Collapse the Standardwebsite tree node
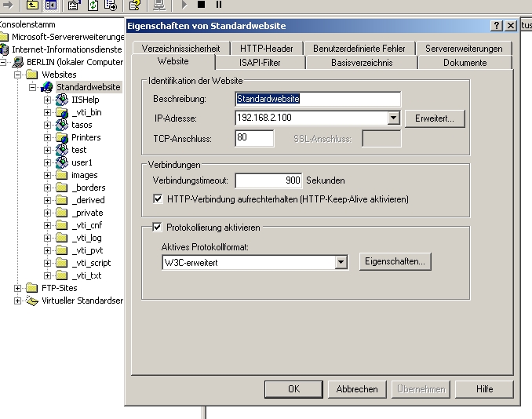This screenshot has width=532, height=419. (33, 87)
